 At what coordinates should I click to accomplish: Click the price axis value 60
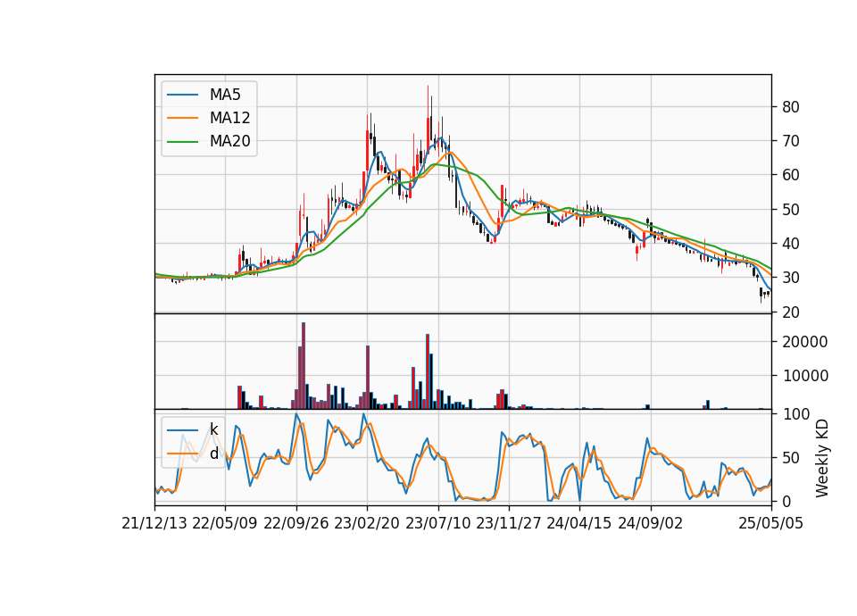791,175
